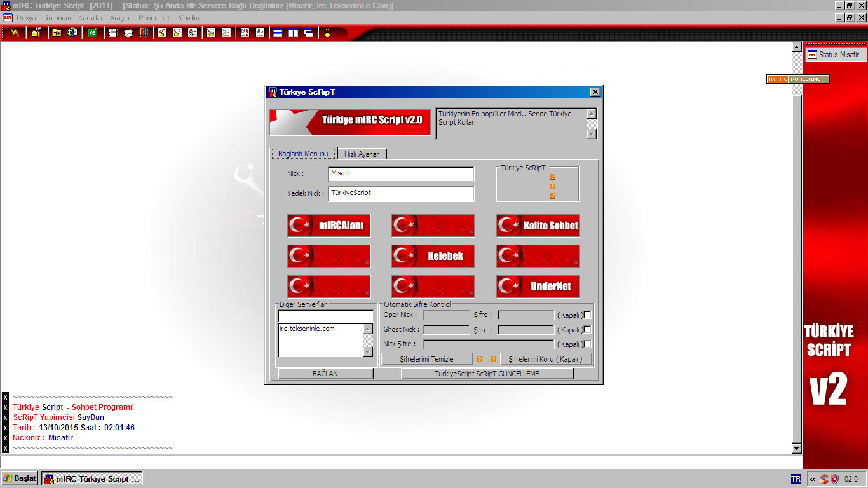Open mIRC Options from the toolbar
Screen dimensions: 868x488
click(x=36, y=32)
